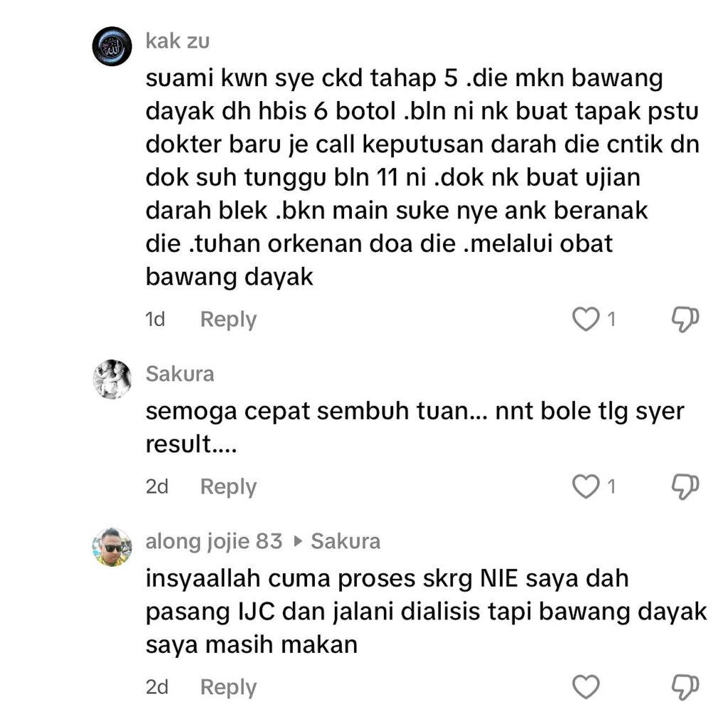728x702 pixels.
Task: Open Sakura mention after reply arrow
Action: point(346,541)
